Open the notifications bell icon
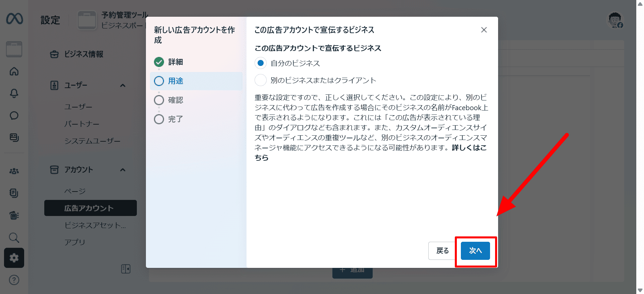The height and width of the screenshot is (294, 644). click(14, 93)
